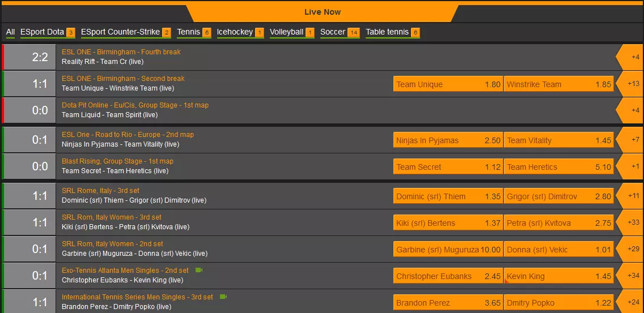644x313 pixels.
Task: Filter by ESport Dota
Action: [x=48, y=32]
